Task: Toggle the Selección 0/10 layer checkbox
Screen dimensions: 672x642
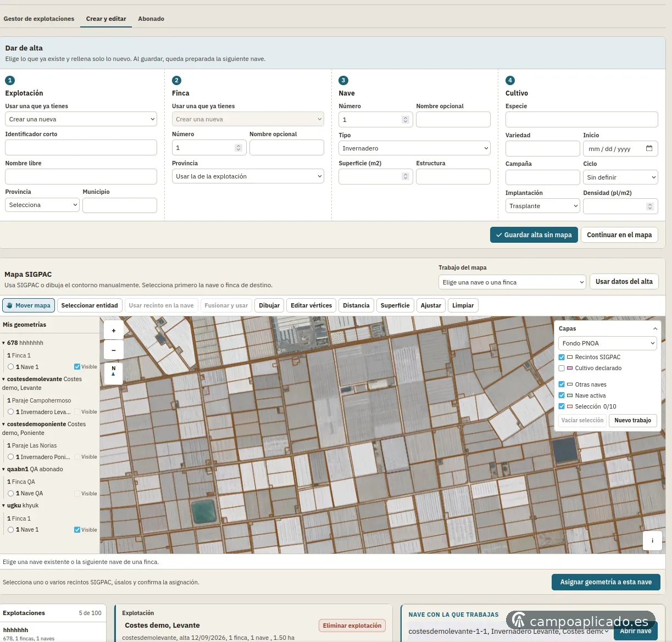Action: pos(562,406)
